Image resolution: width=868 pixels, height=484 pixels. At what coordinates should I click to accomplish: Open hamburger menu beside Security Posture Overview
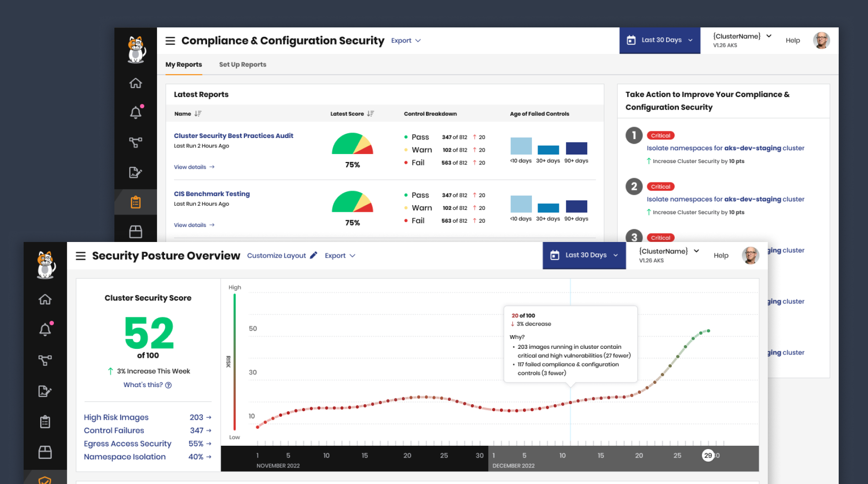81,256
